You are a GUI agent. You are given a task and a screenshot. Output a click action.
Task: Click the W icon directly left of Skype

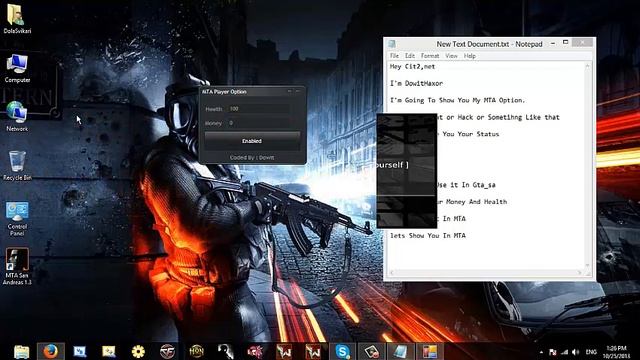tap(313, 351)
